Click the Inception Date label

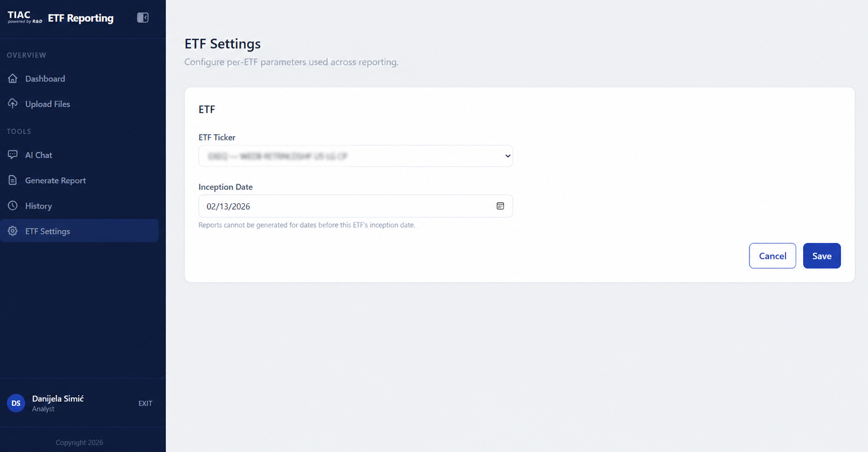226,187
